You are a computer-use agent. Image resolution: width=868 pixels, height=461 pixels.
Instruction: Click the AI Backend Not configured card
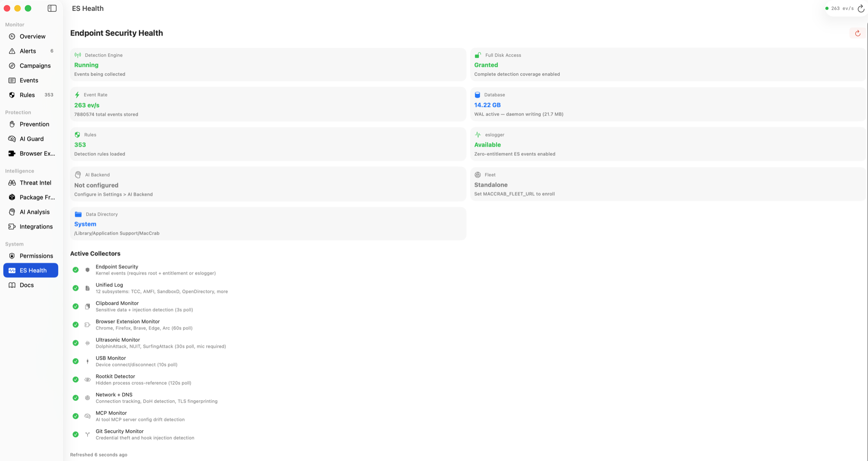(x=268, y=184)
